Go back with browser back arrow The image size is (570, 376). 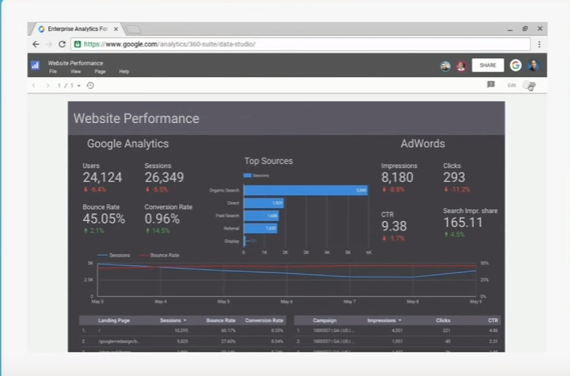(36, 44)
